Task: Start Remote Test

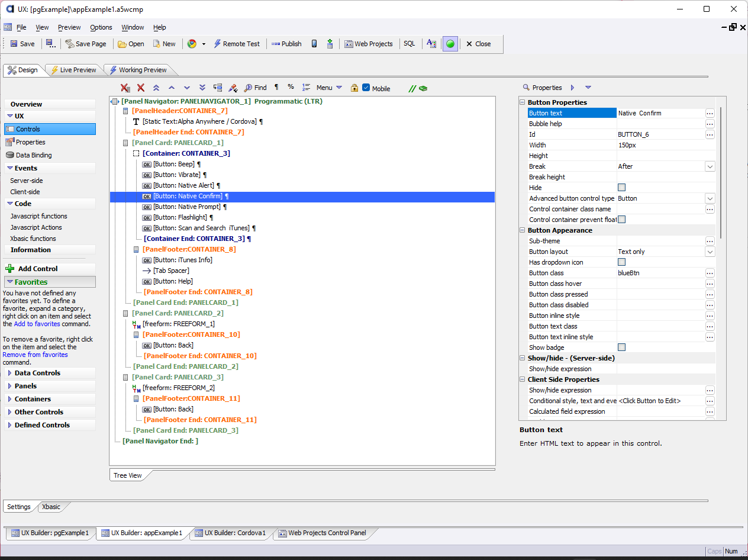Action: tap(237, 44)
